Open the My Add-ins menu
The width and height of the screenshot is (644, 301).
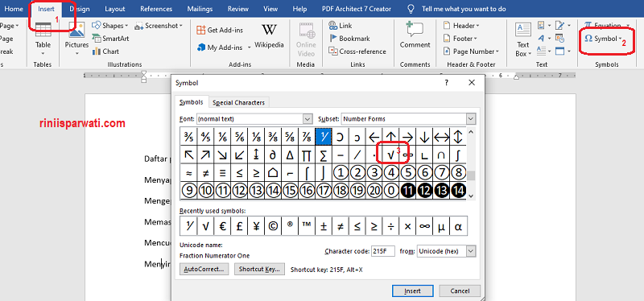click(224, 47)
